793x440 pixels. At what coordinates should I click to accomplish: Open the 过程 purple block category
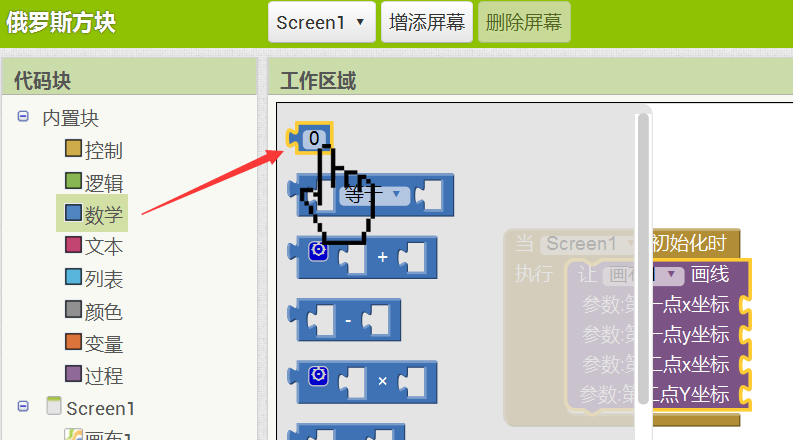click(x=94, y=375)
